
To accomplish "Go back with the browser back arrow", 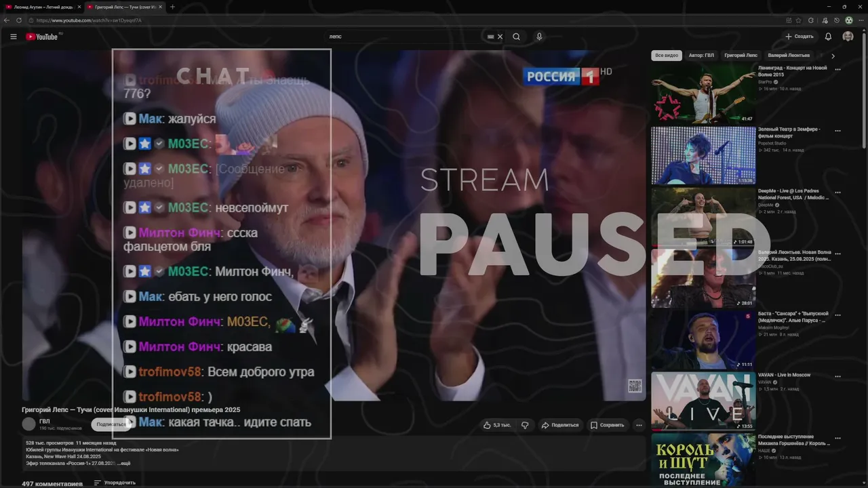I will (7, 20).
